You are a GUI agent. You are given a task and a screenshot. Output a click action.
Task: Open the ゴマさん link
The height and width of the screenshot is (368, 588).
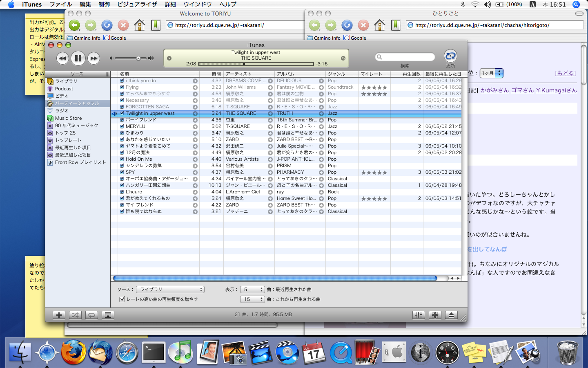click(523, 90)
